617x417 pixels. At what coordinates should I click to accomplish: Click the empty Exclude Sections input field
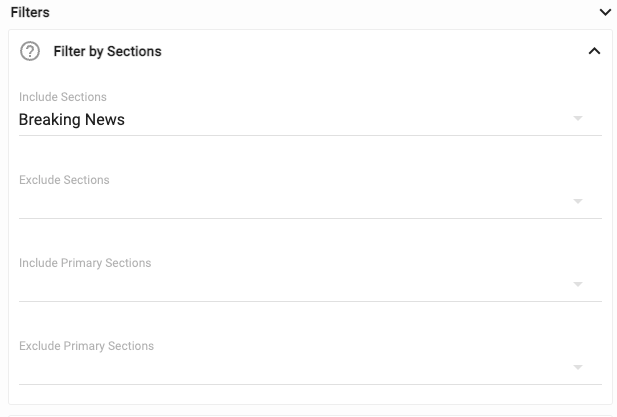pos(290,202)
